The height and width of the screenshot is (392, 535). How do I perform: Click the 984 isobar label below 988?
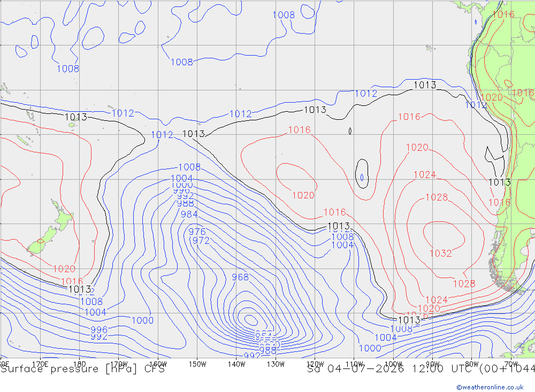(189, 214)
